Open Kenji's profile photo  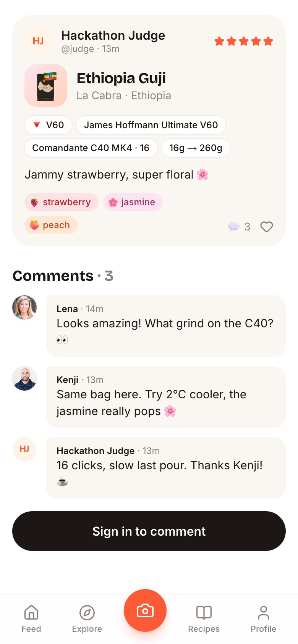(24, 378)
